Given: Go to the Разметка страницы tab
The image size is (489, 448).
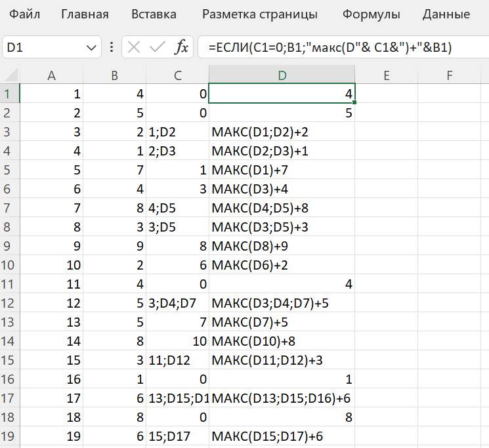Looking at the screenshot, I should click(259, 14).
